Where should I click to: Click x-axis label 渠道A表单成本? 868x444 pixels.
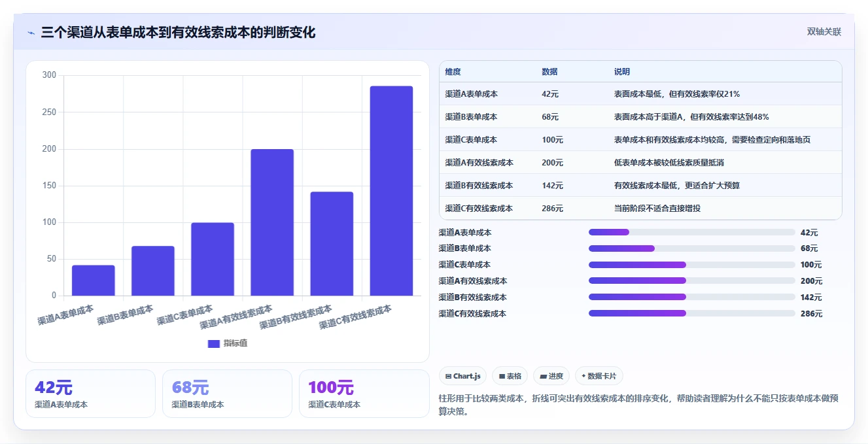(66, 315)
